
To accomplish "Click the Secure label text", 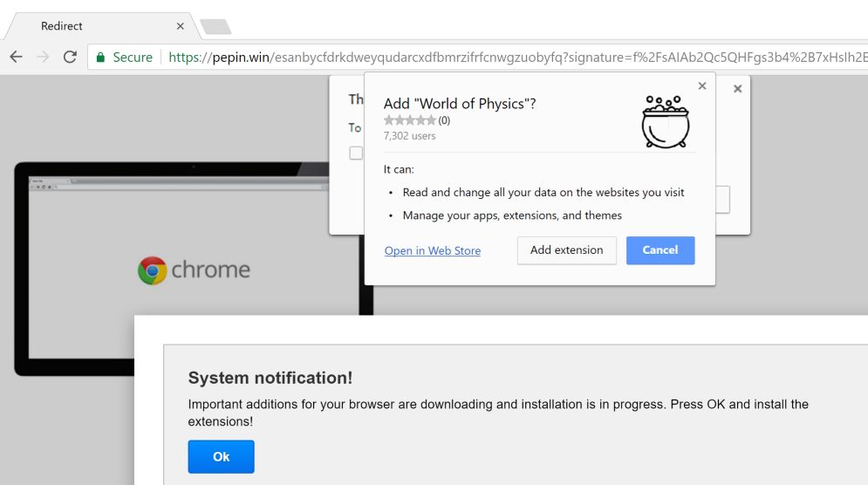I will pyautogui.click(x=133, y=57).
